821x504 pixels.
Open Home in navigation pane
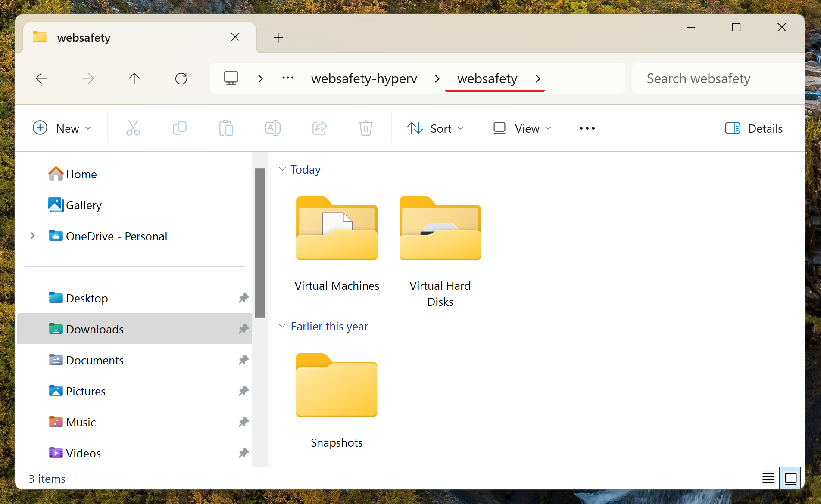click(x=134, y=174)
